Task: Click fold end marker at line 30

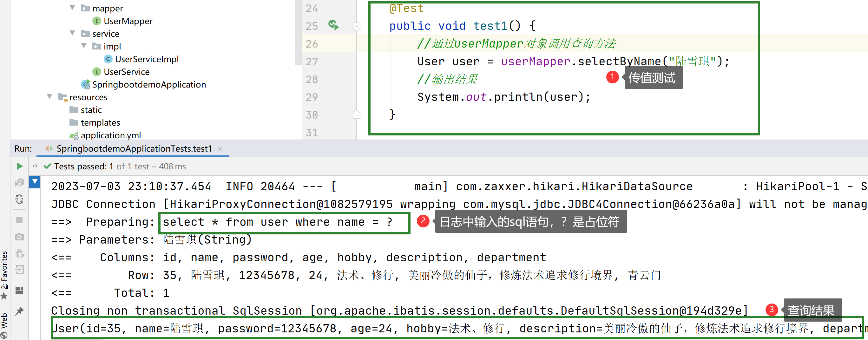Action: click(357, 114)
